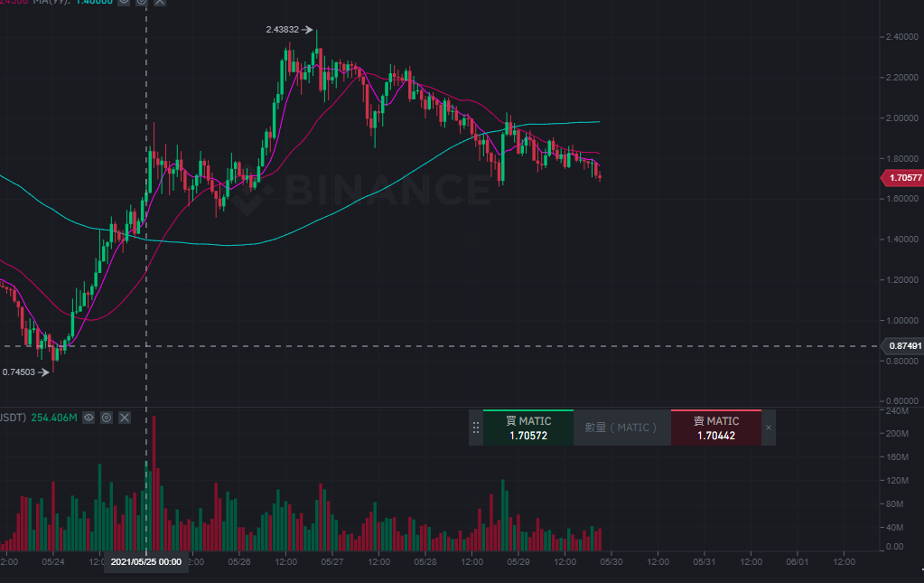Viewport: 924px width, 583px height.
Task: Close the quick-trade buy/sell panel
Action: click(x=769, y=428)
